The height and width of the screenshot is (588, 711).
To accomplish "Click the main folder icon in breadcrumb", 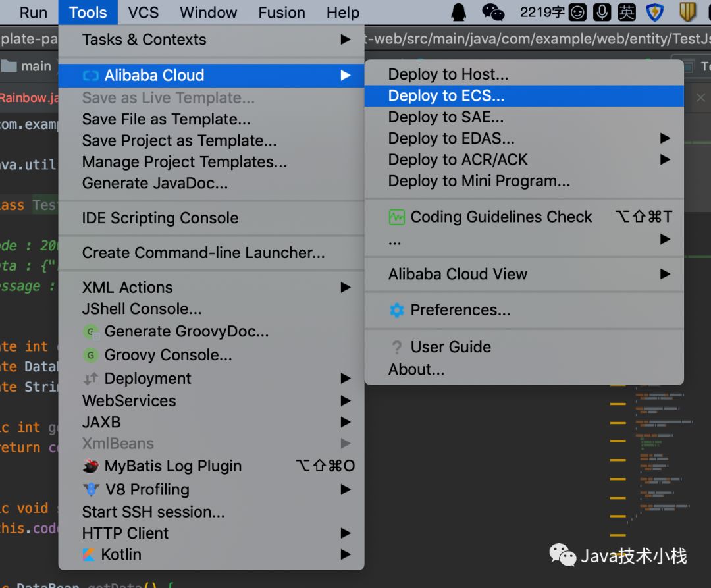I will tap(9, 67).
